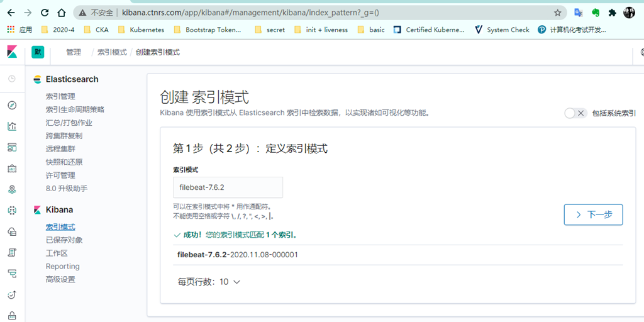The width and height of the screenshot is (644, 322).
Task: Open 汇总/打包作业 menu item
Action: tap(69, 123)
